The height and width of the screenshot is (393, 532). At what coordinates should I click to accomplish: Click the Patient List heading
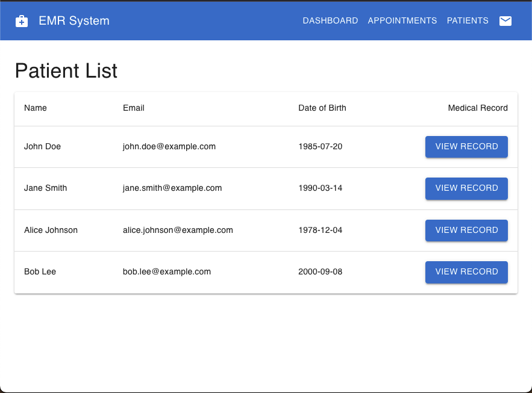[x=66, y=71]
